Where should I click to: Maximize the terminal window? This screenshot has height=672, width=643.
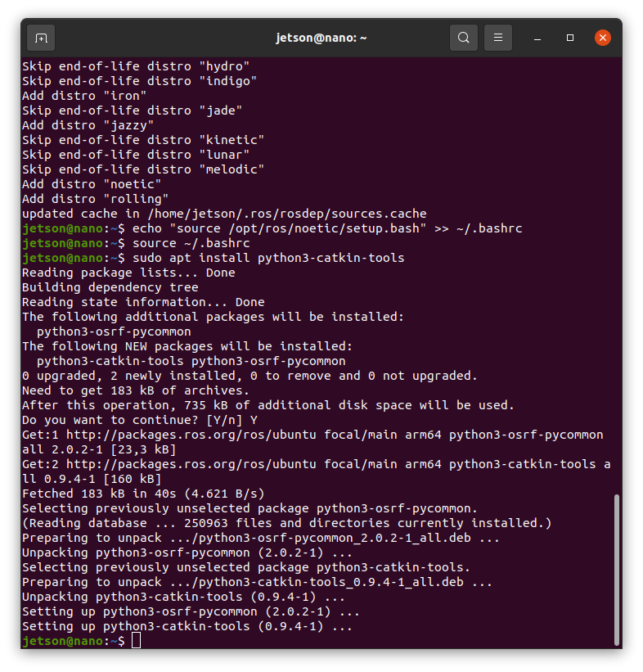tap(569, 38)
